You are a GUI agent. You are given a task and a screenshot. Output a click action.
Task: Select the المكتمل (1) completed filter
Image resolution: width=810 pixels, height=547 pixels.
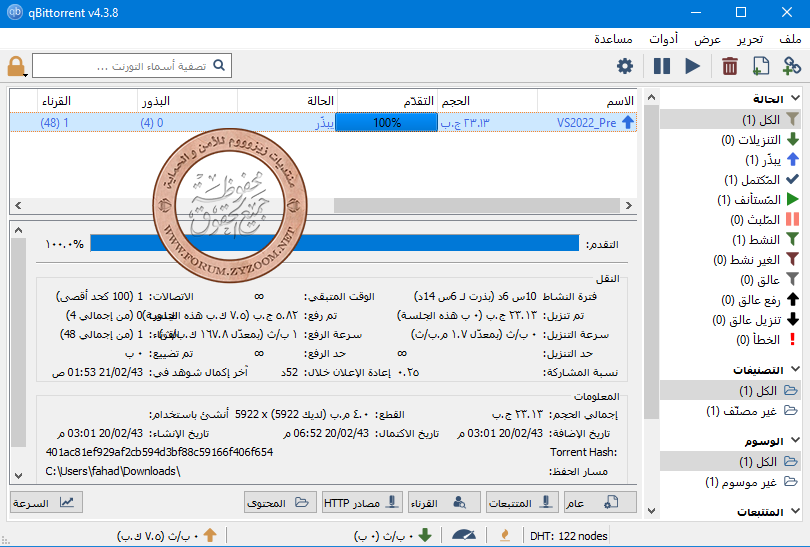pyautogui.click(x=730, y=180)
